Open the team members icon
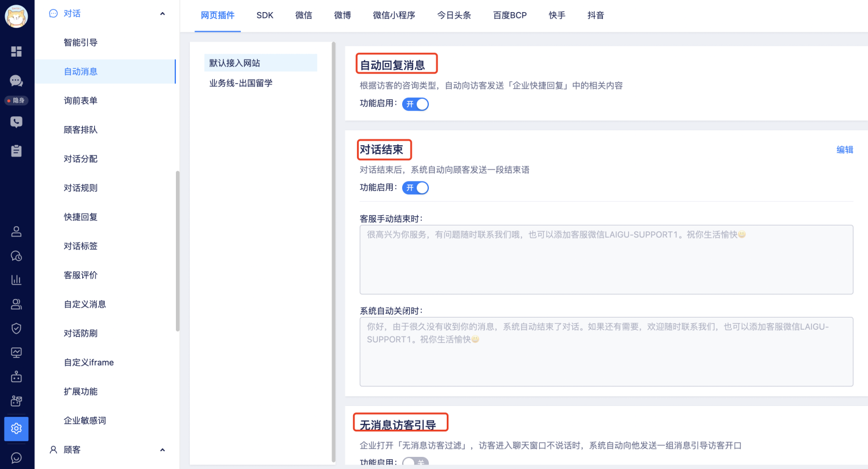The height and width of the screenshot is (469, 868). coord(16,304)
